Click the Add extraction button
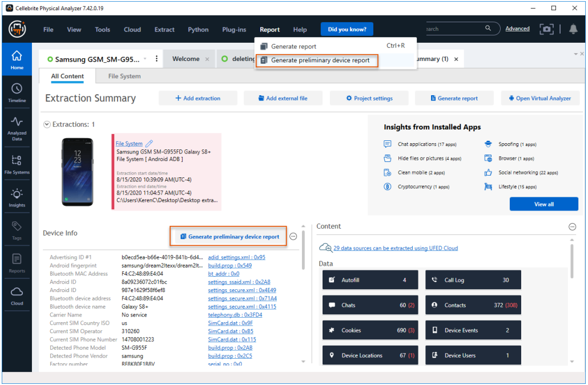588x385 pixels. coord(198,98)
